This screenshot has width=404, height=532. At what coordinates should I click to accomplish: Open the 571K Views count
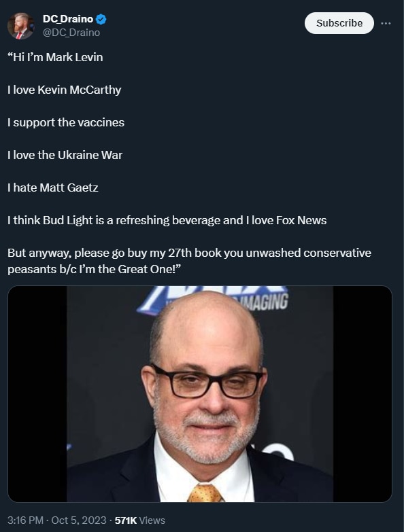(x=139, y=520)
